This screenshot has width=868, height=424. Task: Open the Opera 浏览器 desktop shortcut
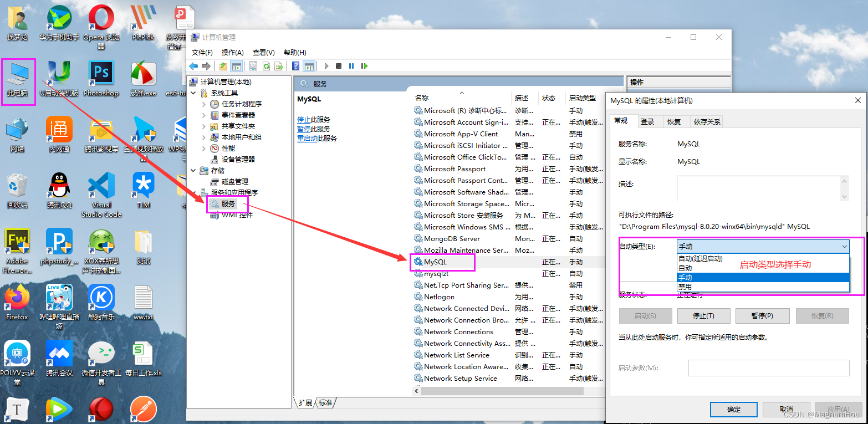(x=101, y=26)
